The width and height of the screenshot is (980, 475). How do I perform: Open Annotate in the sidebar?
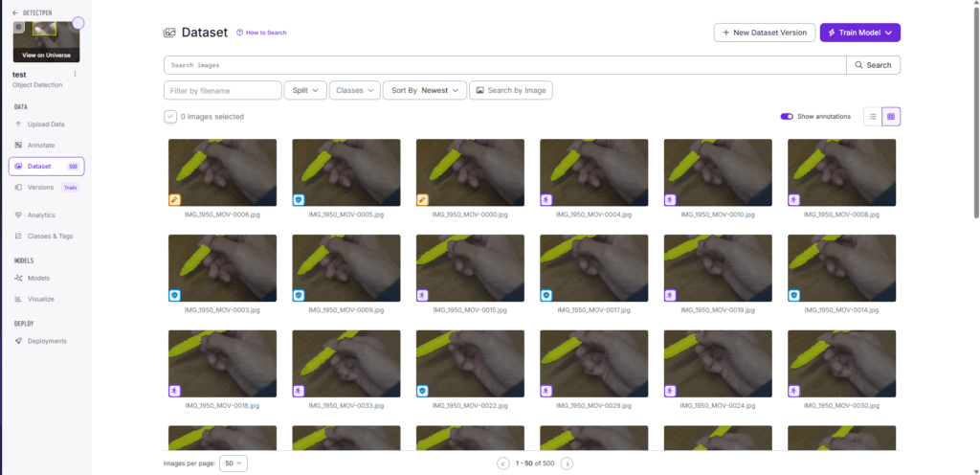click(41, 146)
